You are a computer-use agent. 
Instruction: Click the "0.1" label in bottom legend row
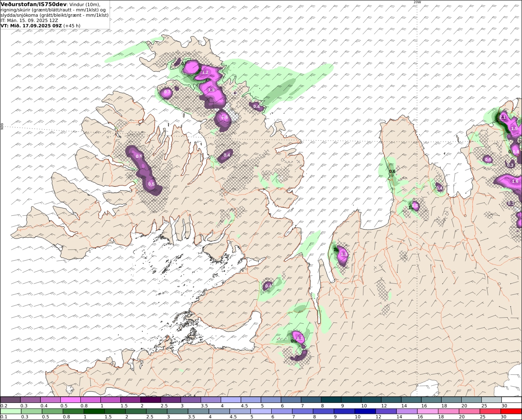(x=4, y=417)
